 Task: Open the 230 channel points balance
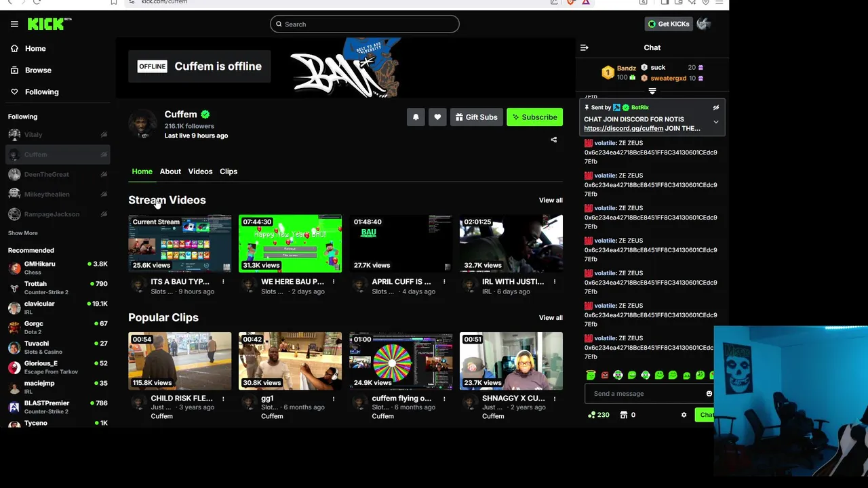(x=599, y=415)
